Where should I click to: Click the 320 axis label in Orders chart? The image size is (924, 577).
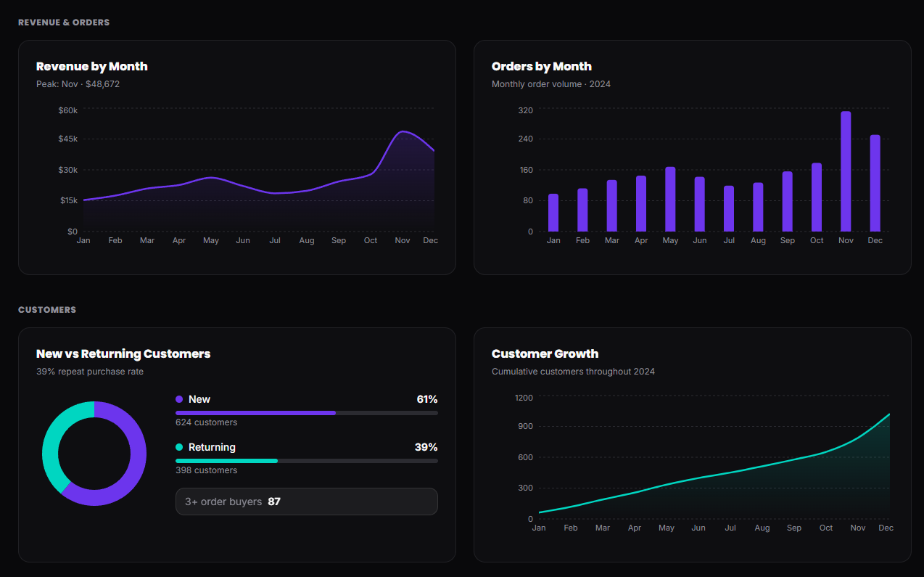tap(526, 110)
